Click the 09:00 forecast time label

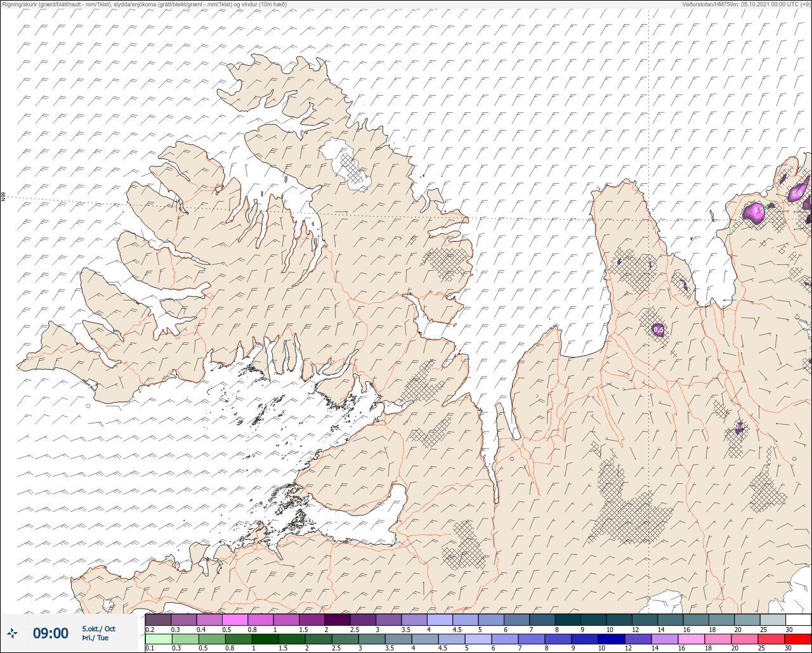click(50, 633)
